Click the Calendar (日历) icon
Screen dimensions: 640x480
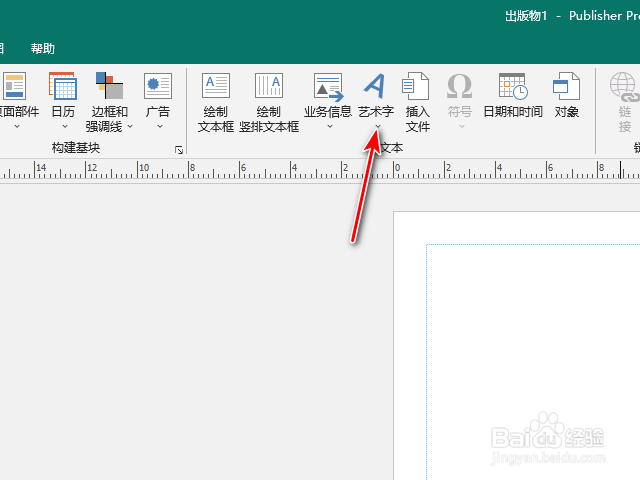pos(63,86)
